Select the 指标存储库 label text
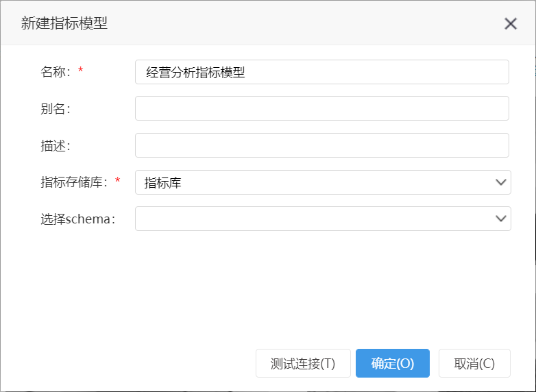The width and height of the screenshot is (536, 392). point(74,182)
